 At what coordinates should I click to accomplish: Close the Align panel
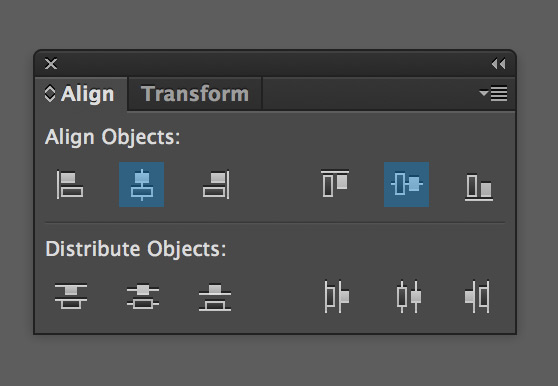(x=51, y=64)
